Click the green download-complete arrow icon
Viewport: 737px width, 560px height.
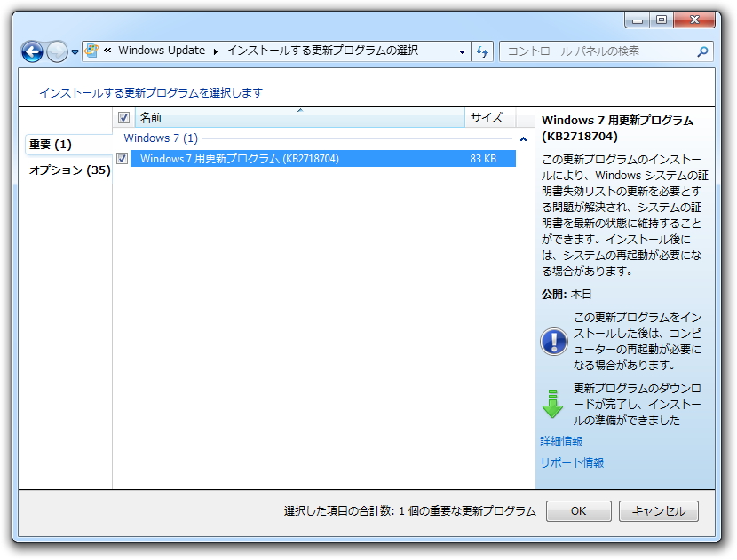coord(551,404)
